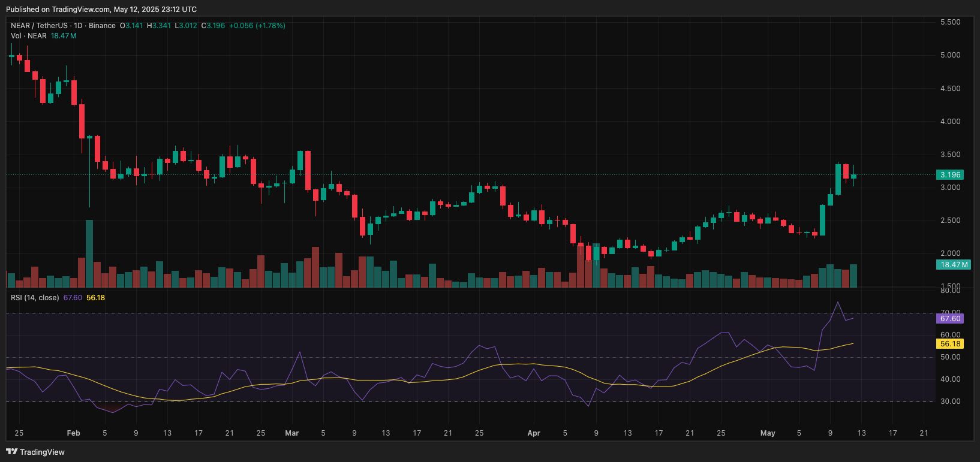
Task: Click the Feb label on the time axis
Action: click(73, 433)
